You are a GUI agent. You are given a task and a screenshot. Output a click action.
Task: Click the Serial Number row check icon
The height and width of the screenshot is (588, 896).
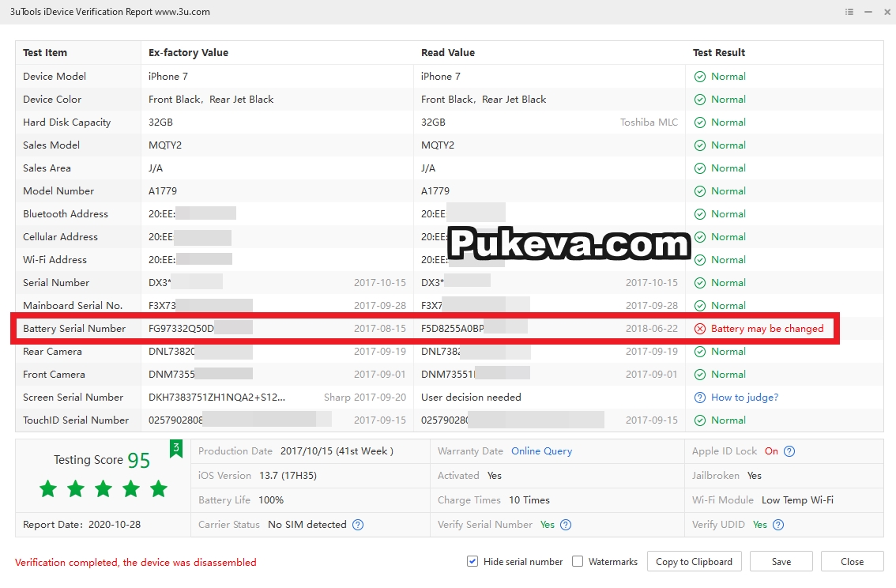coord(699,283)
